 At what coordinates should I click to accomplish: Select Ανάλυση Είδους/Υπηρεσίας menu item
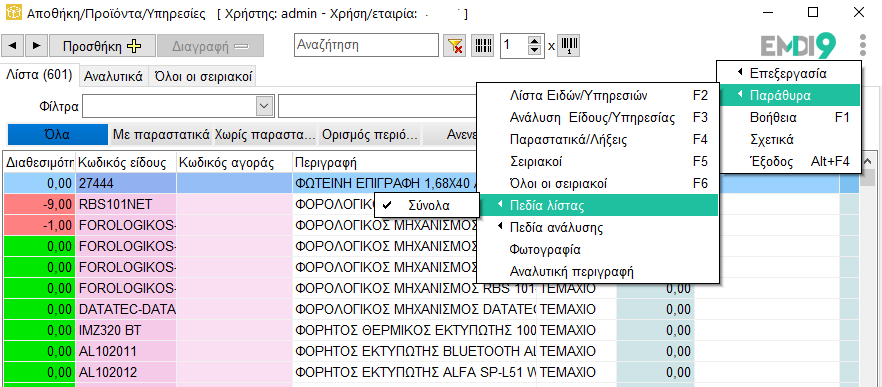598,118
